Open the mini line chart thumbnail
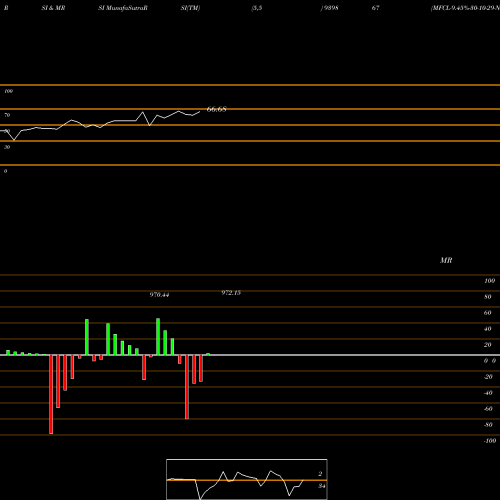Image resolution: width=500 pixels, height=500 pixels. (x=247, y=479)
